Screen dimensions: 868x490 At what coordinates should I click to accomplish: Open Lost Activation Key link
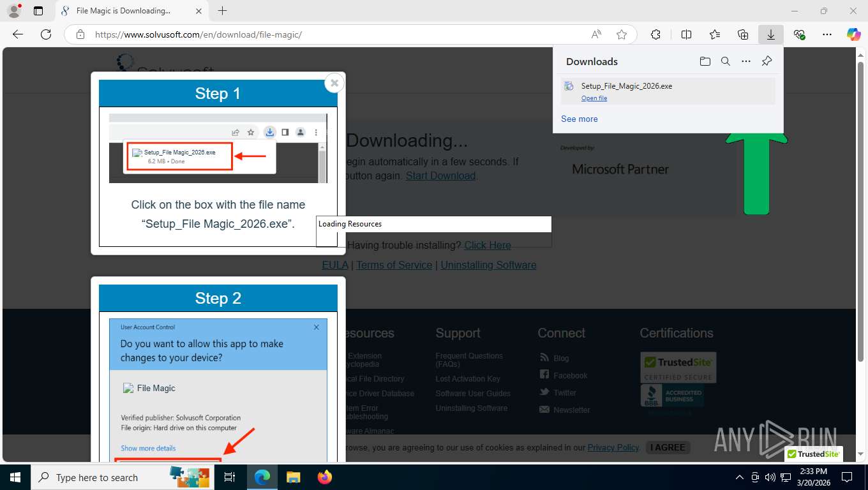click(468, 379)
